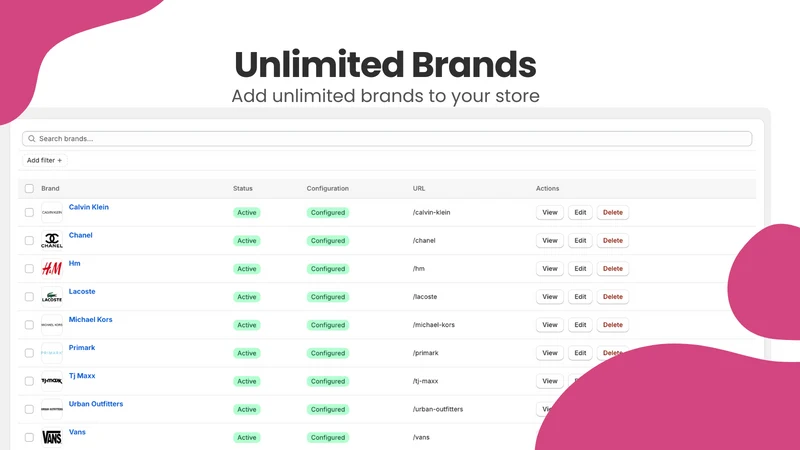Click Edit button for Calvin Klein

coord(580,212)
